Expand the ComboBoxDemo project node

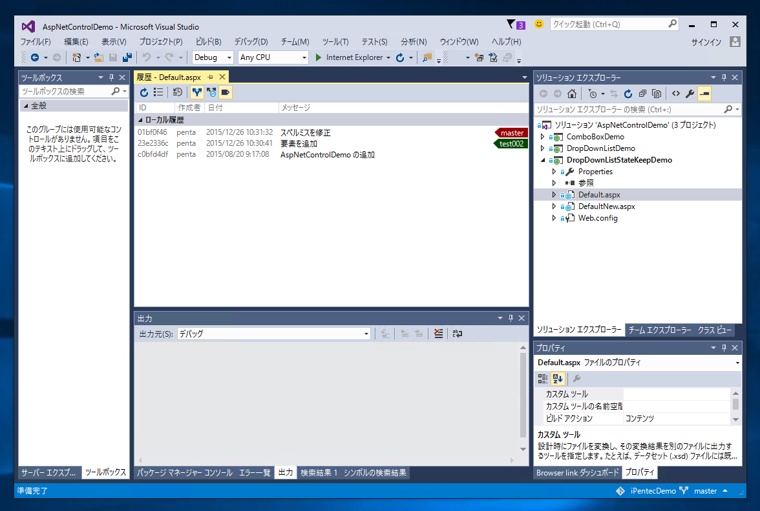(x=542, y=137)
